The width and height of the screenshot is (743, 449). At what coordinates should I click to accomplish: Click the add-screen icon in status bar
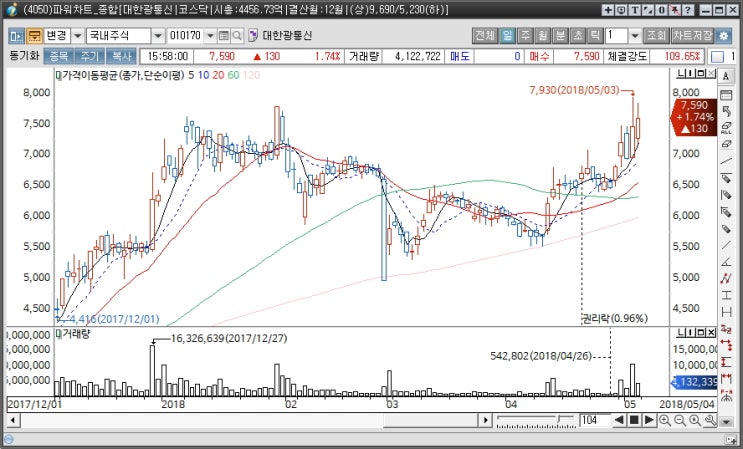click(x=731, y=439)
